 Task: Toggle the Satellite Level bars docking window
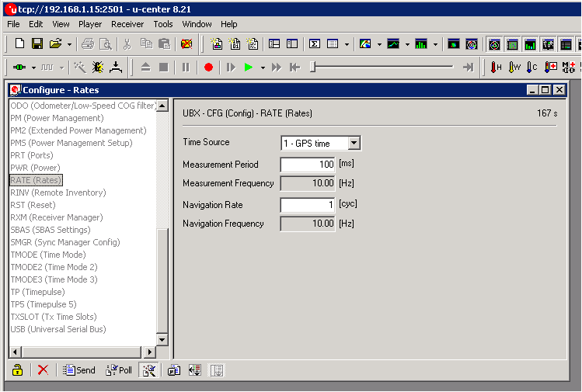pyautogui.click(x=530, y=44)
